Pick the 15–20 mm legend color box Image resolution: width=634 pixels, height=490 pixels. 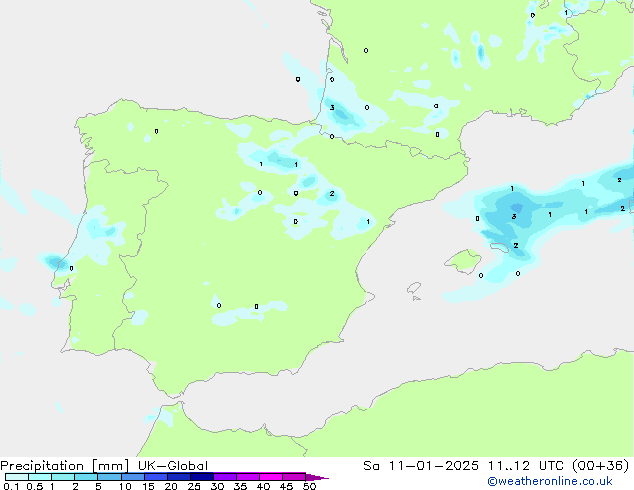point(155,477)
